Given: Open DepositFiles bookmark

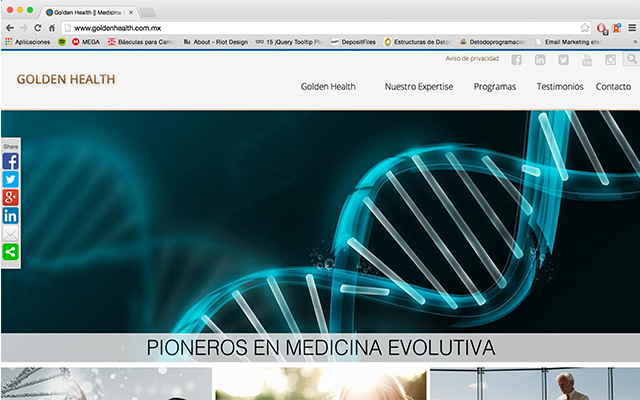Looking at the screenshot, I should click(353, 42).
